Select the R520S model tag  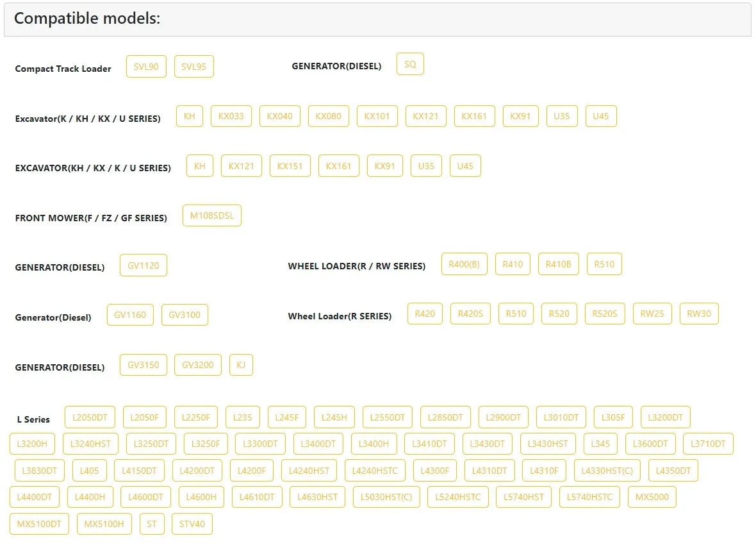coord(605,314)
